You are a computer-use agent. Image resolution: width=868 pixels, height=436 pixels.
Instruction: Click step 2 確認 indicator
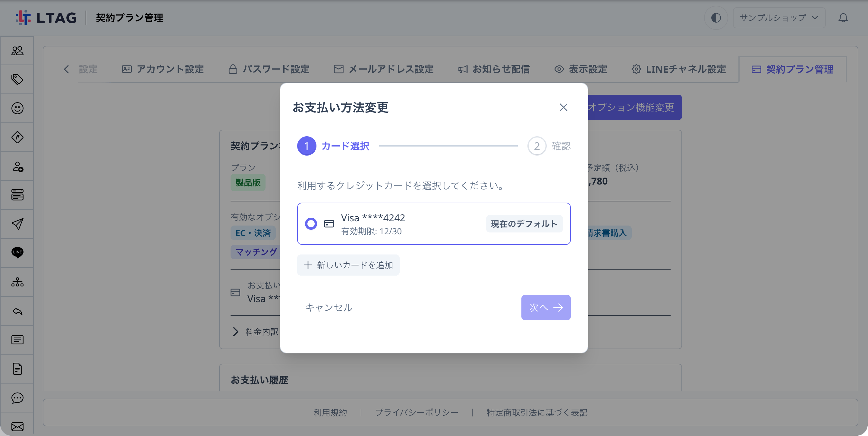[x=549, y=146]
